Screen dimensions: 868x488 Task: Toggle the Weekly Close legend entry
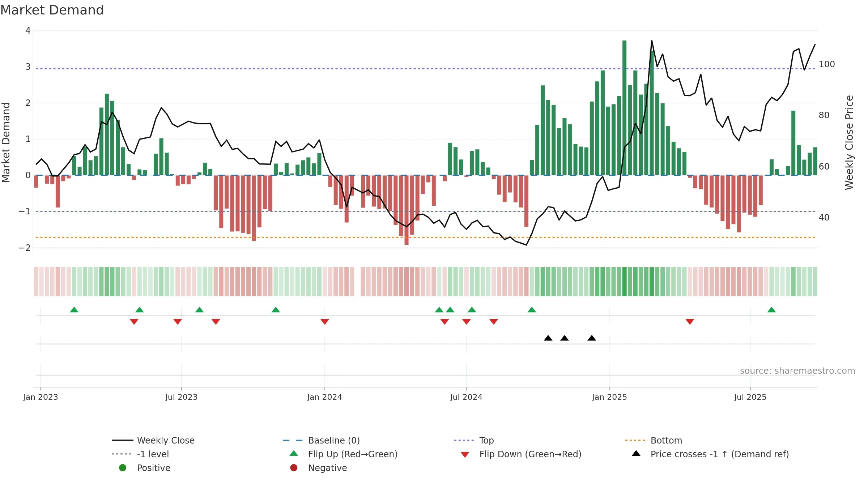pyautogui.click(x=153, y=440)
